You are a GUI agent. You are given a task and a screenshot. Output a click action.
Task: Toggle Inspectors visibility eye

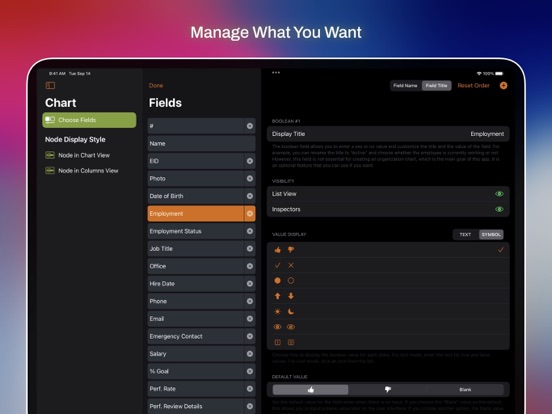pos(499,209)
